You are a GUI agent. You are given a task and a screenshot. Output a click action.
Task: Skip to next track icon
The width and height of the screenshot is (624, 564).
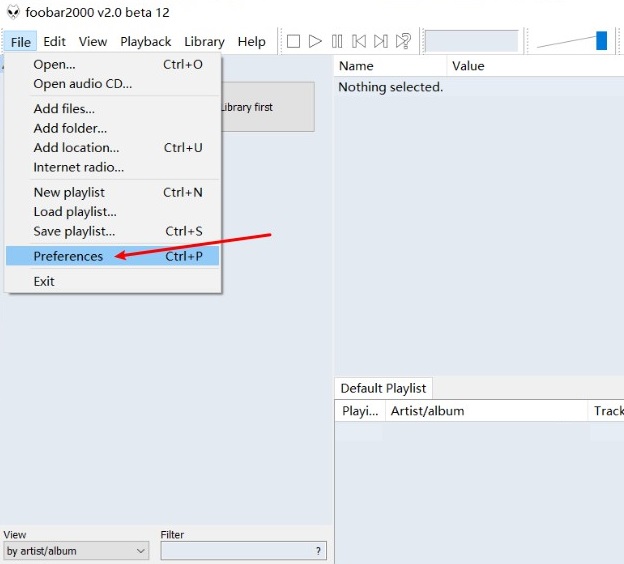tap(381, 41)
